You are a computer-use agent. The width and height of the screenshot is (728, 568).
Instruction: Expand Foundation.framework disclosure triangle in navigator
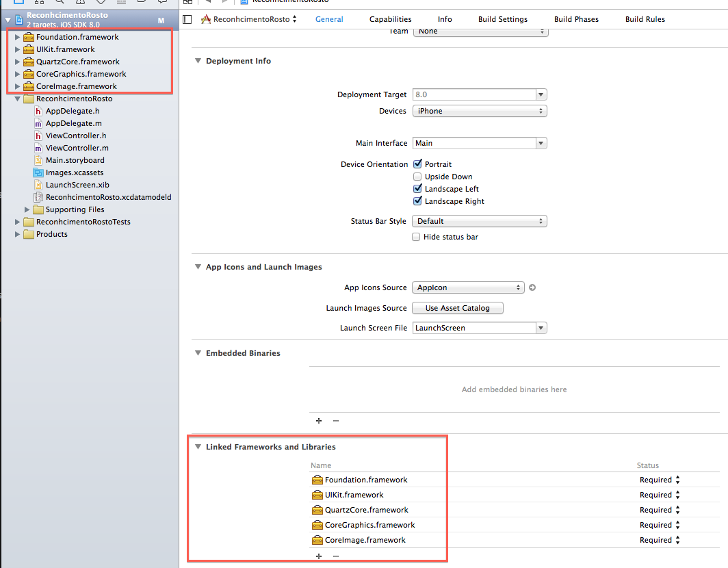[17, 37]
